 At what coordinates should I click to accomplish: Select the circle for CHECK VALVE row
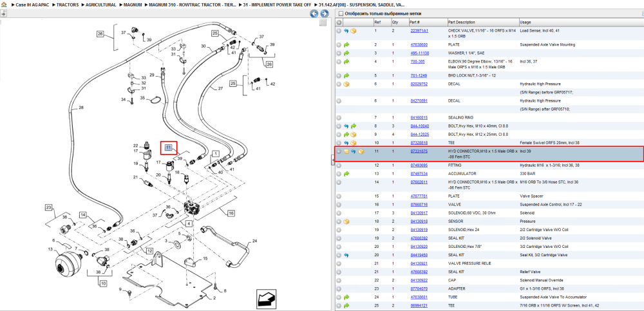point(339,31)
